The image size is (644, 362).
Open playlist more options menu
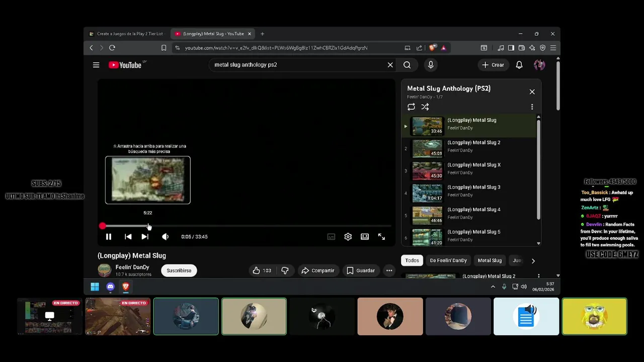pos(532,107)
